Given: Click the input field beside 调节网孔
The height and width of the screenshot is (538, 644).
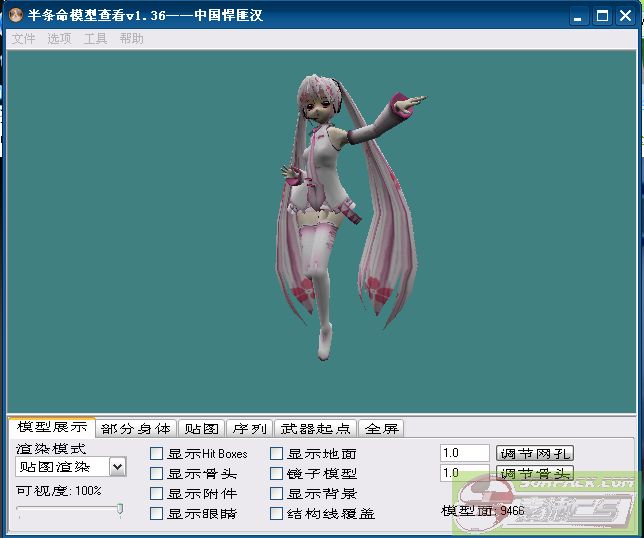Looking at the screenshot, I should click(x=465, y=453).
